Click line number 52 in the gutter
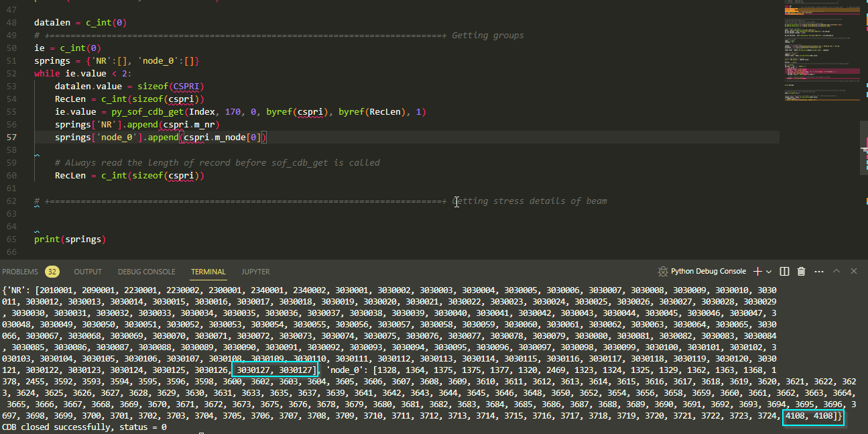The height and width of the screenshot is (434, 868). pyautogui.click(x=11, y=74)
